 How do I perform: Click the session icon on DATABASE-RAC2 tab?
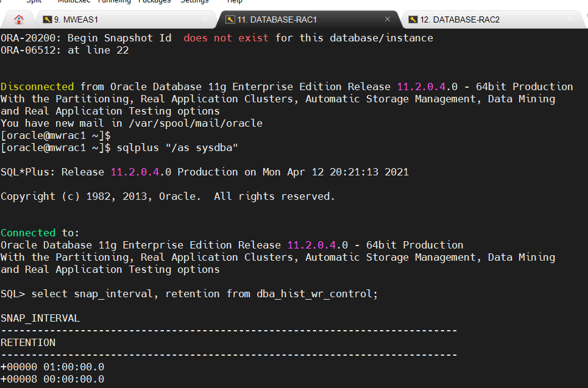413,19
